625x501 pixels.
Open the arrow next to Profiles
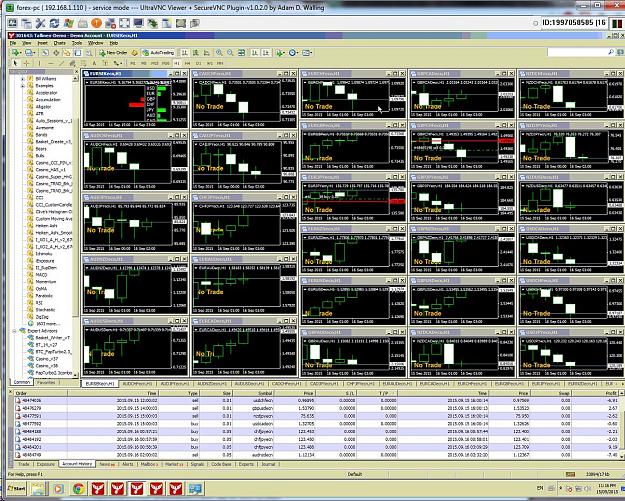34,53
